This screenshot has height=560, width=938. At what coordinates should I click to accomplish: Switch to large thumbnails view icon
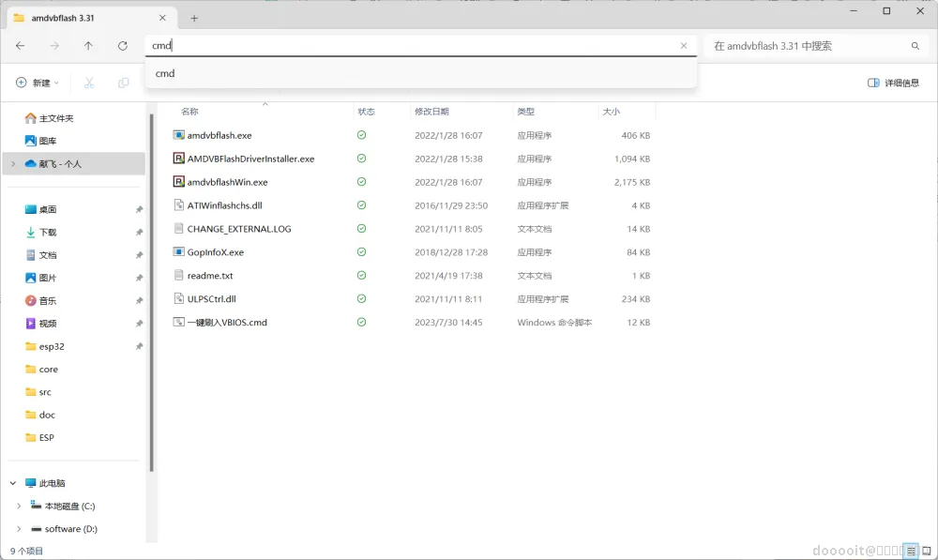[927, 551]
